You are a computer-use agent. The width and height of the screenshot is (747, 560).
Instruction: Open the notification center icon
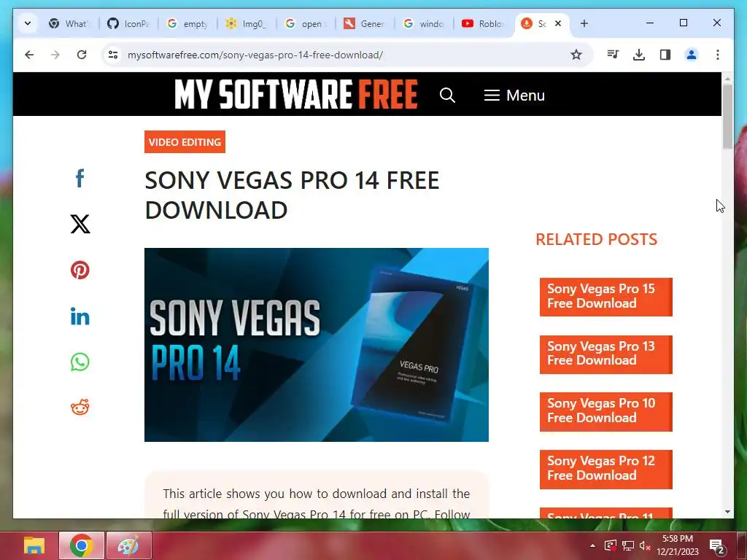tap(717, 546)
